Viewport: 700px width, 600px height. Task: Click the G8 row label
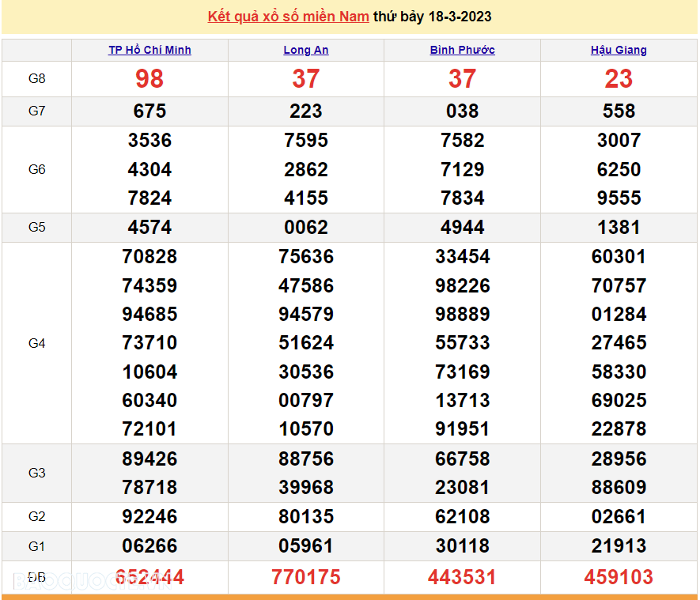click(37, 78)
